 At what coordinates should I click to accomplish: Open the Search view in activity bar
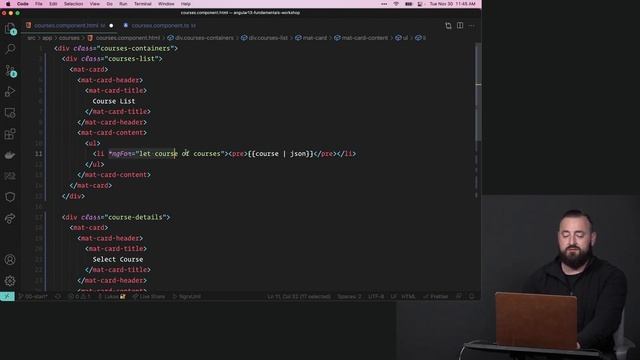pyautogui.click(x=10, y=49)
